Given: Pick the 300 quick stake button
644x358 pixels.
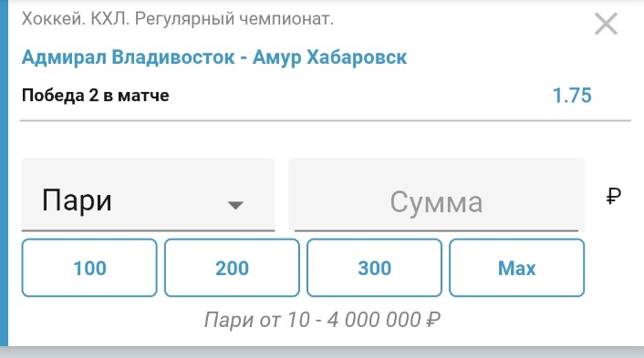Looking at the screenshot, I should click(375, 268).
